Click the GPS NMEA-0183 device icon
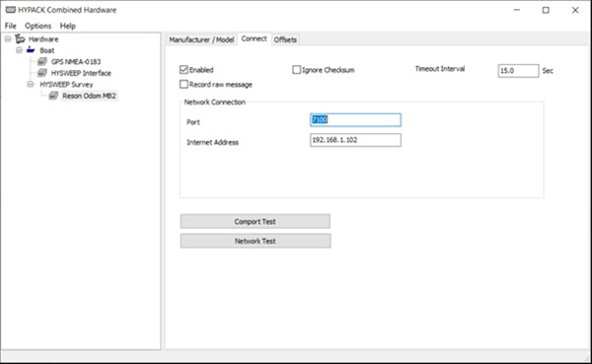This screenshot has width=592, height=364. click(41, 61)
